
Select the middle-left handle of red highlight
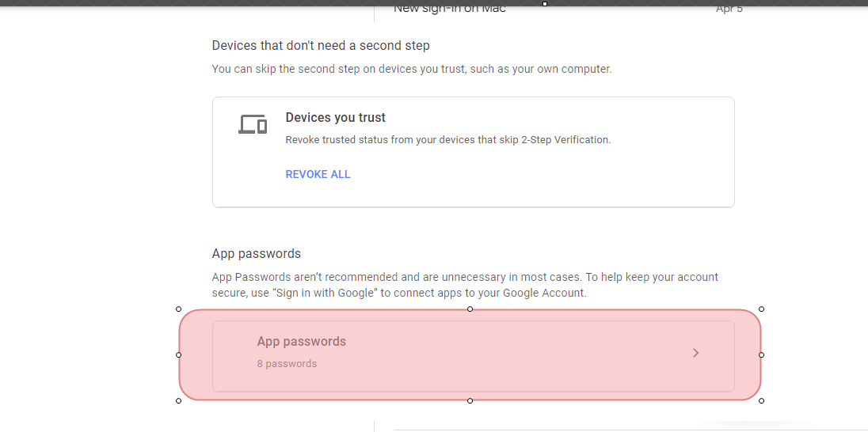[x=178, y=354]
